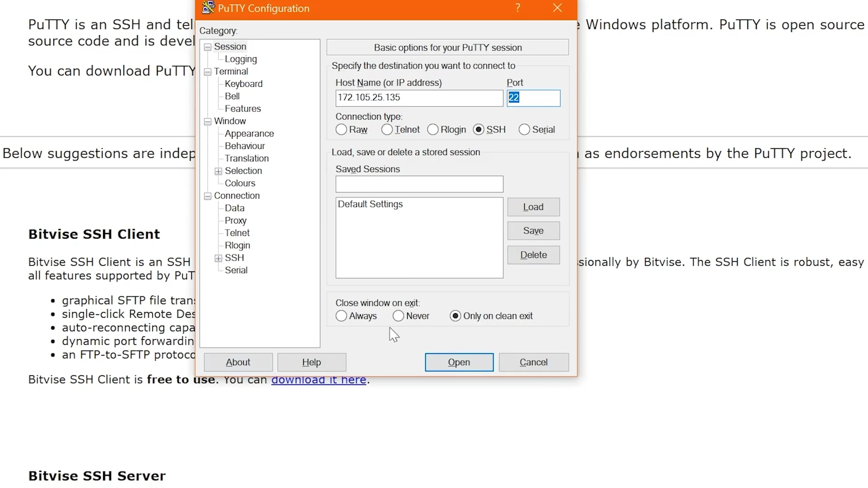Click the Host Name input field
Image resolution: width=868 pixels, height=488 pixels.
[x=419, y=98]
